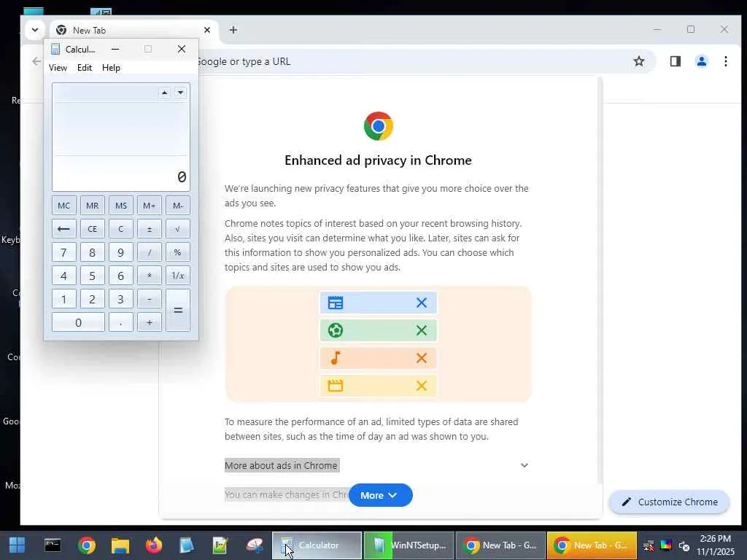Click digit 3 on the calculator

point(121,299)
